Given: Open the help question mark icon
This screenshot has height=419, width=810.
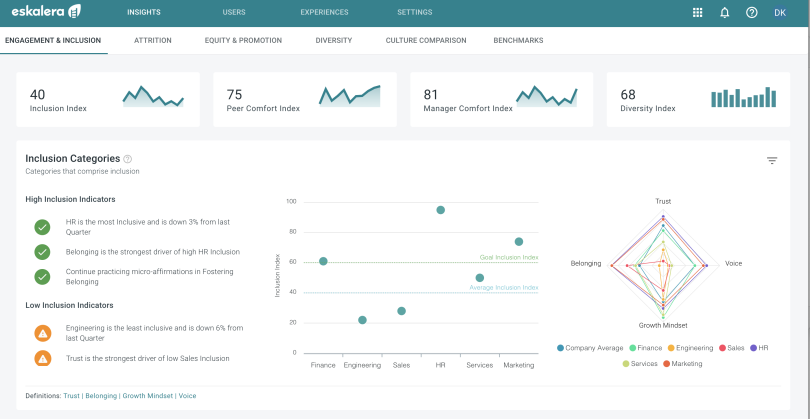Looking at the screenshot, I should [752, 12].
